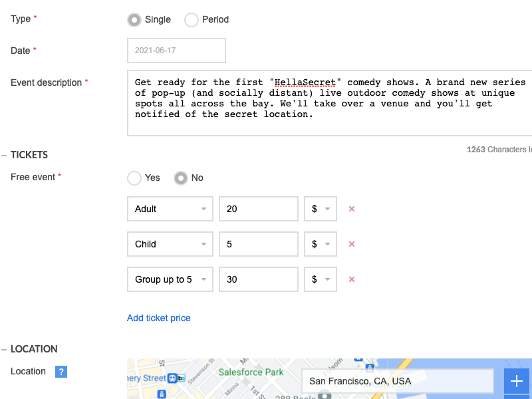This screenshot has width=532, height=399.
Task: Click the Event description label
Action: (46, 82)
